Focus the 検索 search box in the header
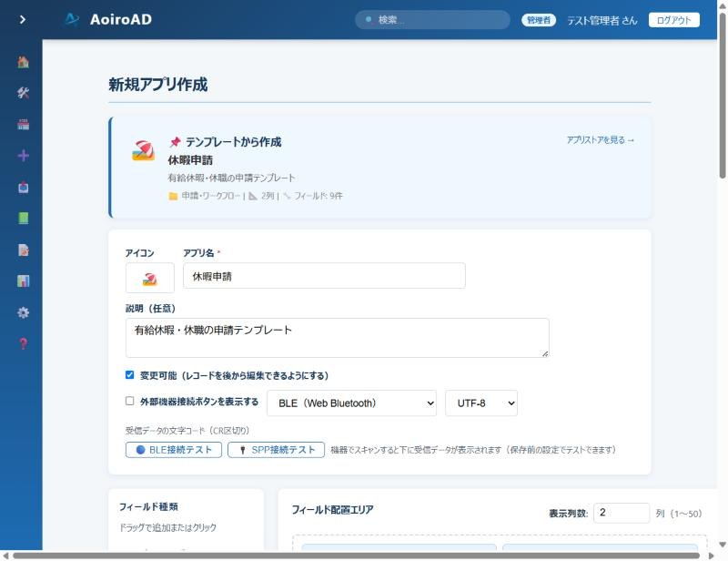Screen dimensions: 728x561 coord(433,20)
